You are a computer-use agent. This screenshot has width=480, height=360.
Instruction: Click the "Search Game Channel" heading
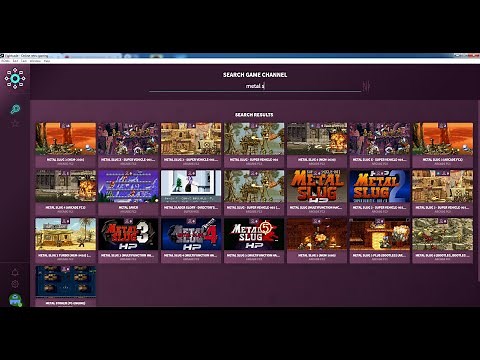(x=255, y=75)
